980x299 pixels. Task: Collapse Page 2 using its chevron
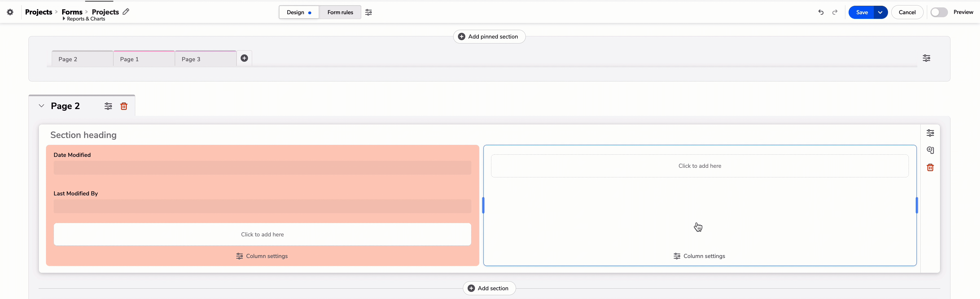coord(41,106)
